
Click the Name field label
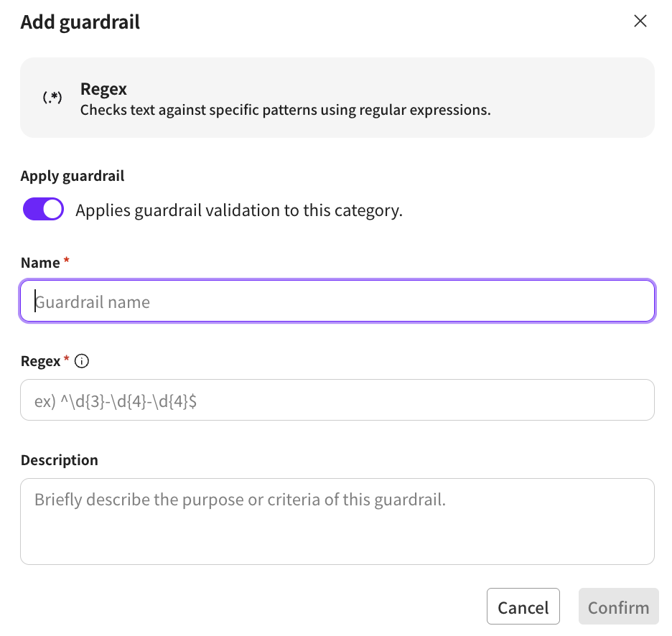(x=40, y=263)
